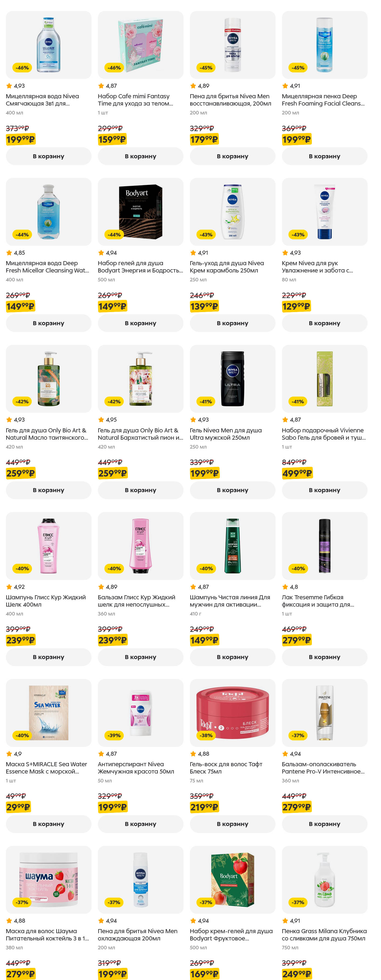This screenshot has height=980, width=381.
Task: Add Глисс Кур Жидкий Шелк shampoo to cart
Action: [x=48, y=657]
